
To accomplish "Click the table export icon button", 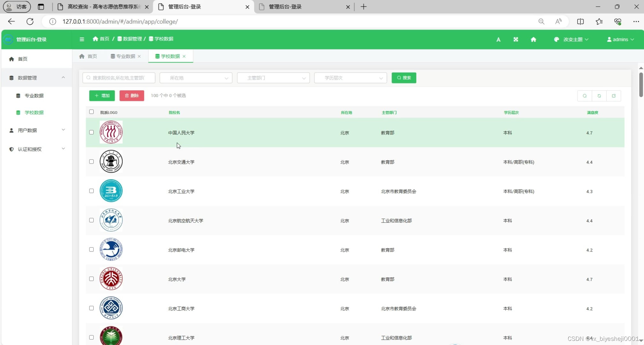I will click(614, 96).
